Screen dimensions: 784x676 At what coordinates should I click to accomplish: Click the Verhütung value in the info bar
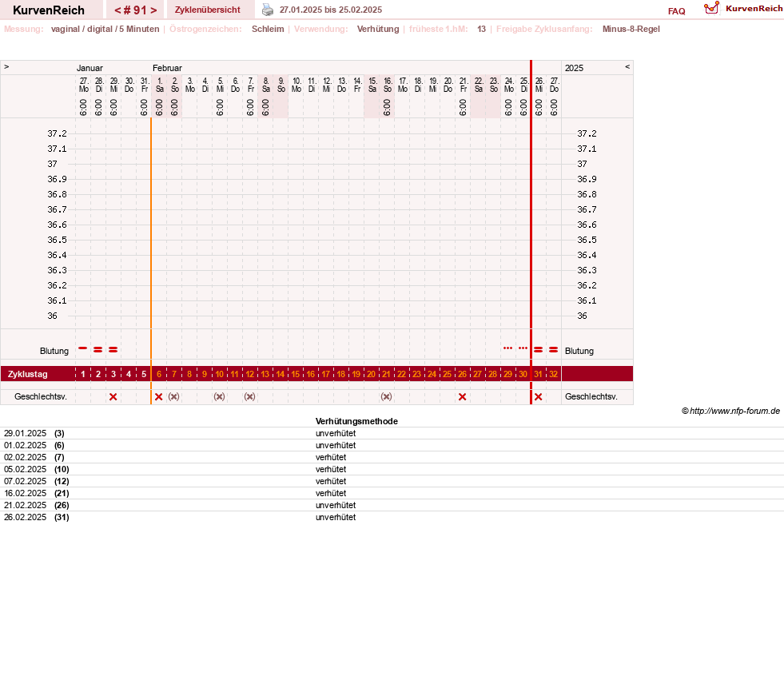point(378,29)
